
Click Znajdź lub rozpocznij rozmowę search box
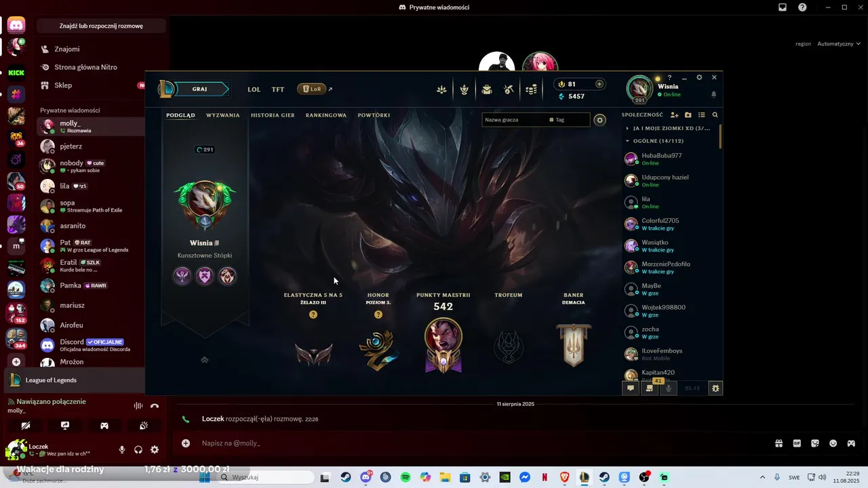pos(101,26)
